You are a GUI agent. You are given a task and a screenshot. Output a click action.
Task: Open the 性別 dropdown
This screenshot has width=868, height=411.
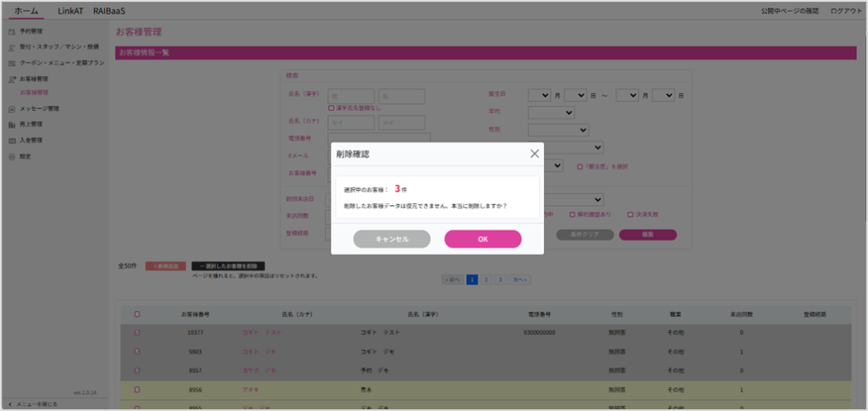558,130
